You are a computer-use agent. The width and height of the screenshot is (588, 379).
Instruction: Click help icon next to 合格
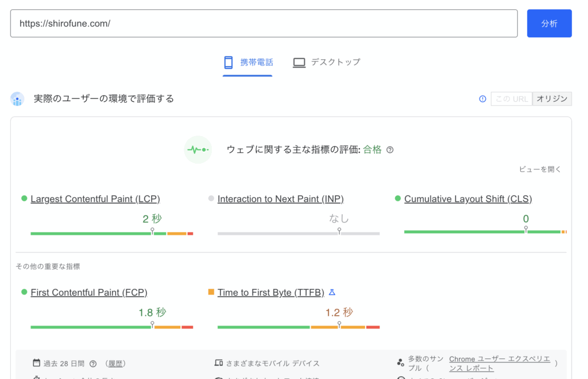click(x=390, y=150)
